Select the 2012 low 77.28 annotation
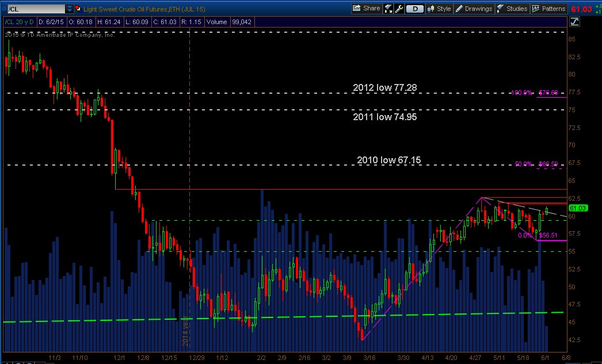This screenshot has height=364, width=602. 384,88
